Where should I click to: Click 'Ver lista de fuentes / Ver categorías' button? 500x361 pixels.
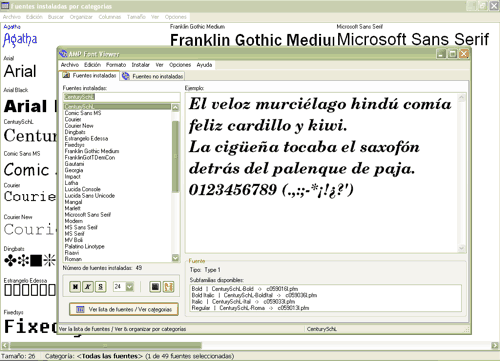(x=123, y=309)
